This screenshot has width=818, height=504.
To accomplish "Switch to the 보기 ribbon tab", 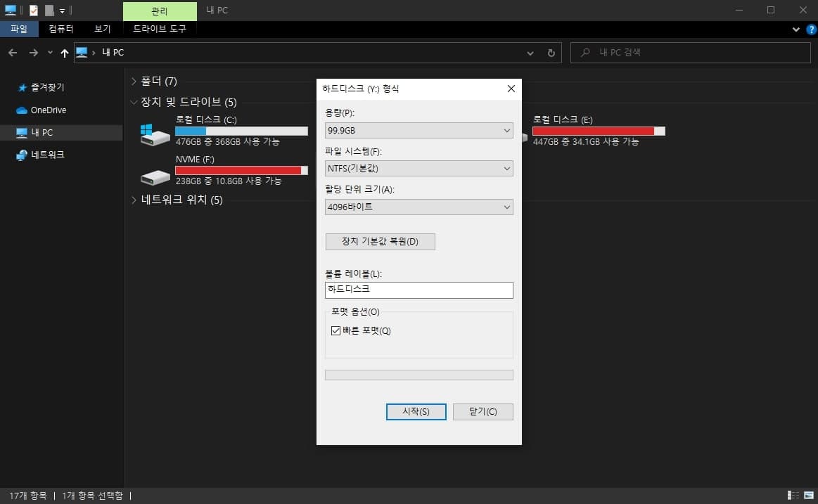I will [x=102, y=29].
